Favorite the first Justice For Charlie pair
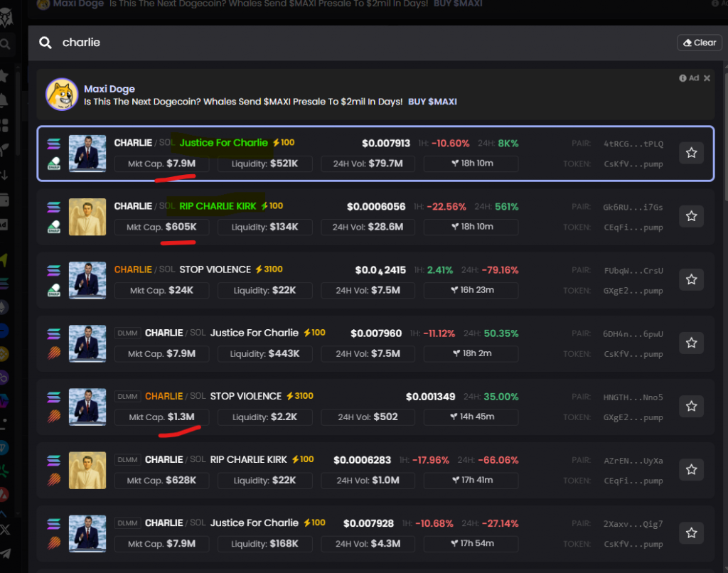Image resolution: width=728 pixels, height=573 pixels. (691, 153)
